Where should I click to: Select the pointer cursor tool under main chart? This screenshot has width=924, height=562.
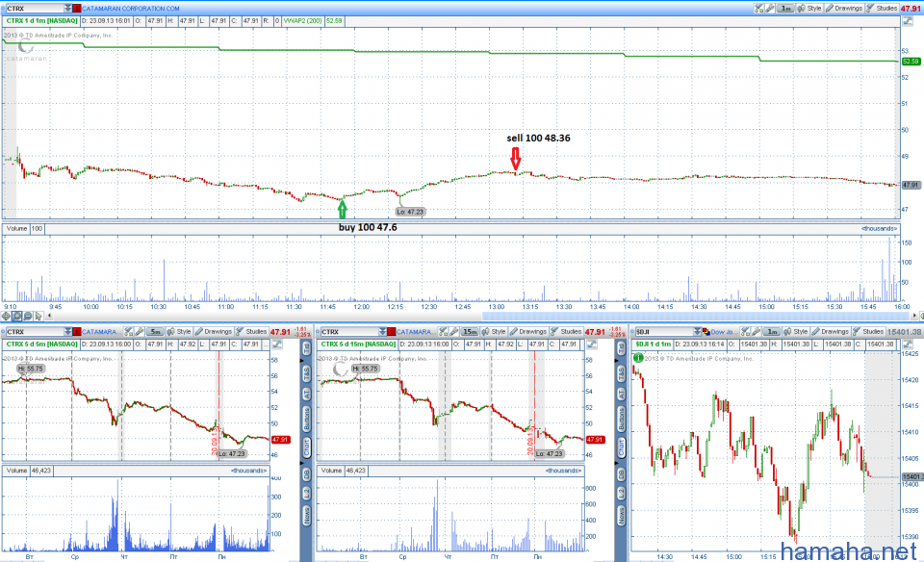(38, 317)
